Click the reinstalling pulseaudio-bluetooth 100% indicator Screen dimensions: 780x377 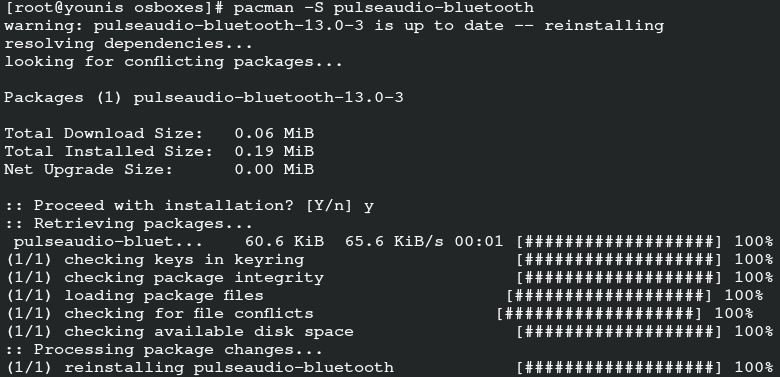coord(754,368)
